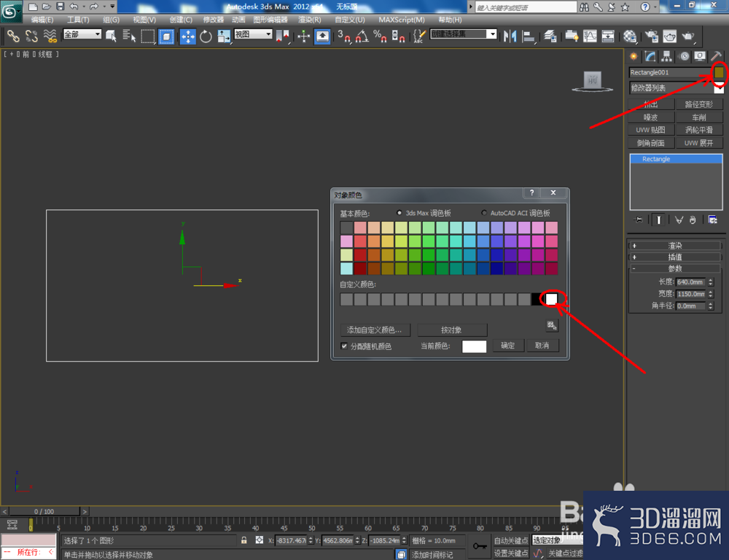Open the MAXScript(M) menu
The image size is (729, 560).
401,20
